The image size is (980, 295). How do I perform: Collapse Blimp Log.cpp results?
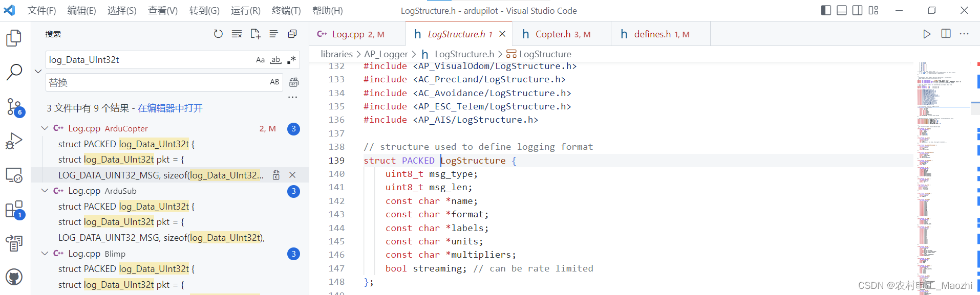pyautogui.click(x=45, y=253)
